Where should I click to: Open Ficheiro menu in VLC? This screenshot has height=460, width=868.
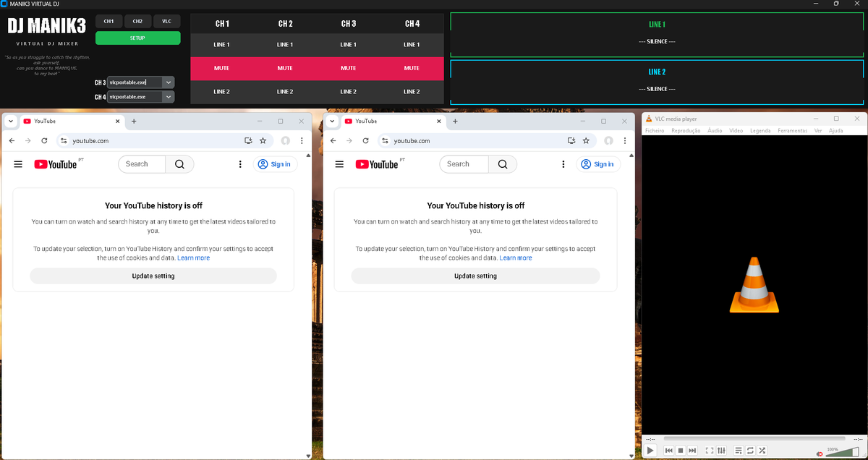[655, 131]
